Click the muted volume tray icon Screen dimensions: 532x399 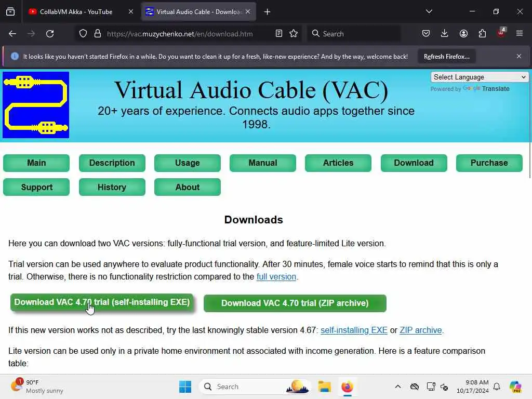tap(444, 387)
